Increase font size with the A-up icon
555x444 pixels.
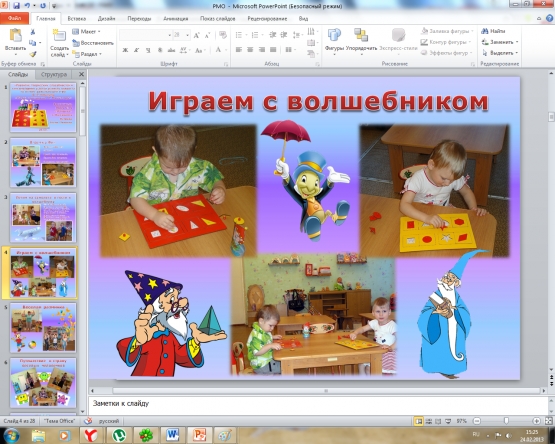coord(196,35)
